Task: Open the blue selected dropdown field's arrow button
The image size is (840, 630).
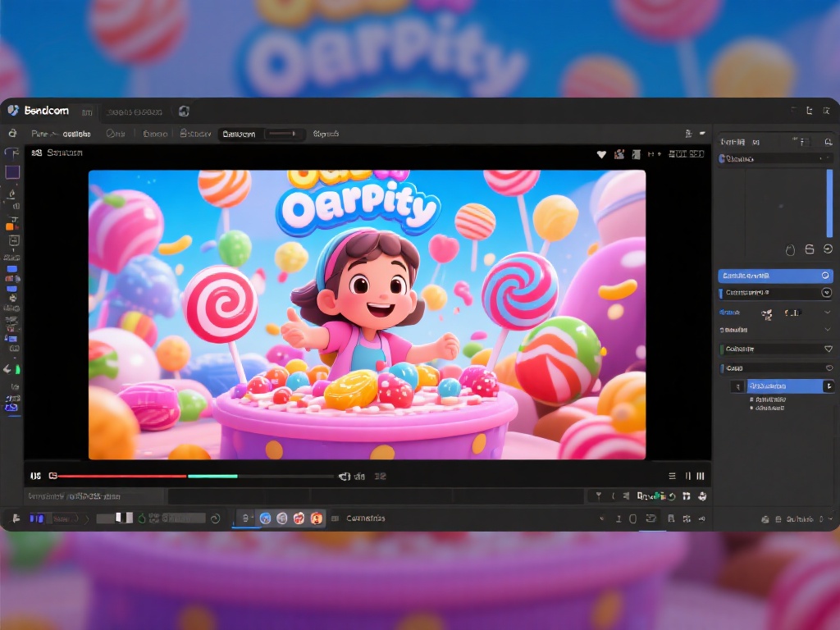Action: coord(828,386)
